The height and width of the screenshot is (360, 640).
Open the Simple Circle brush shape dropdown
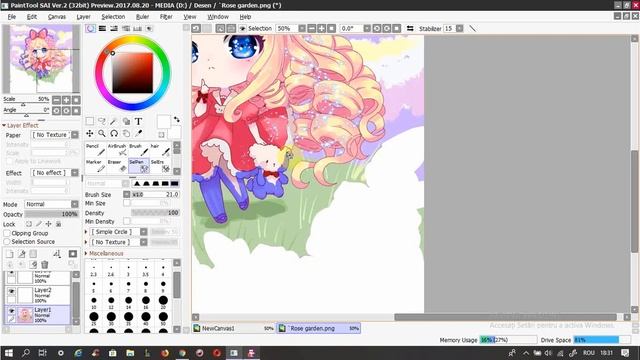click(118, 231)
